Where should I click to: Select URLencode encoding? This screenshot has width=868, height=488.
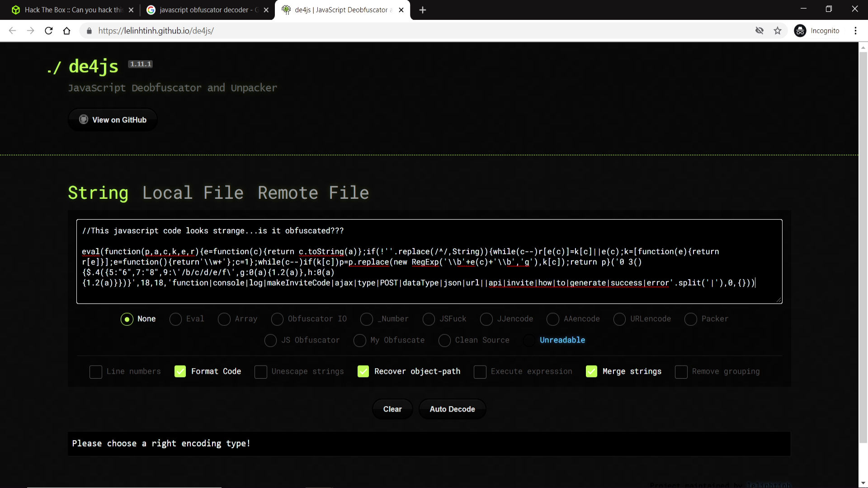tap(619, 319)
